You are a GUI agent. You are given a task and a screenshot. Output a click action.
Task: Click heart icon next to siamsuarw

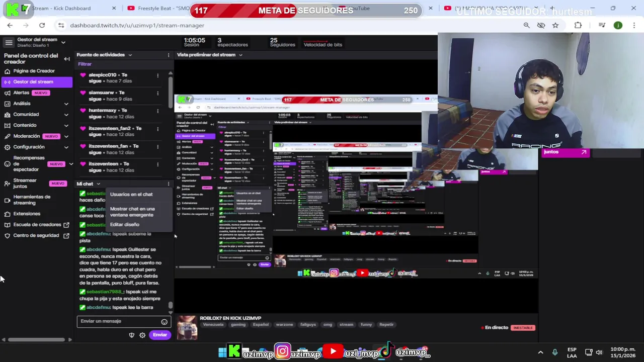83,93
